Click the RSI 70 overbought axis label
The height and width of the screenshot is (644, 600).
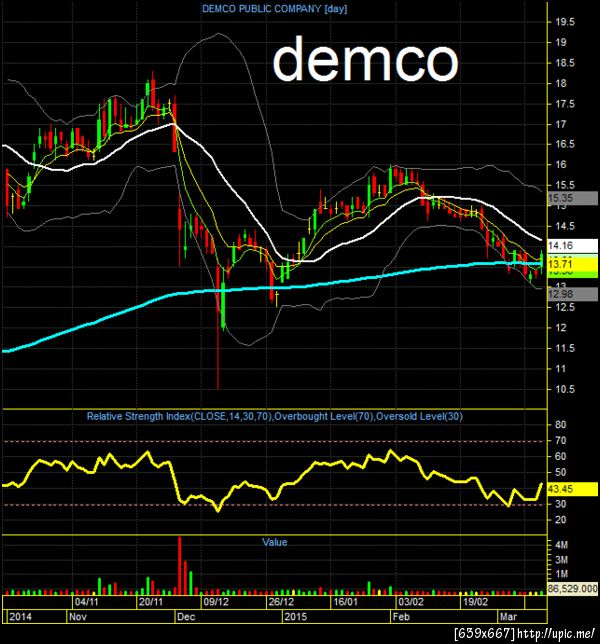click(561, 441)
